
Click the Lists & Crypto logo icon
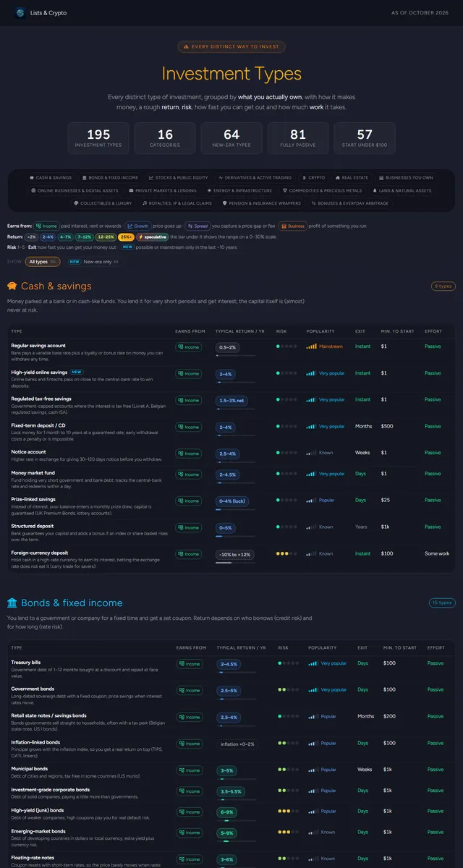[20, 12]
